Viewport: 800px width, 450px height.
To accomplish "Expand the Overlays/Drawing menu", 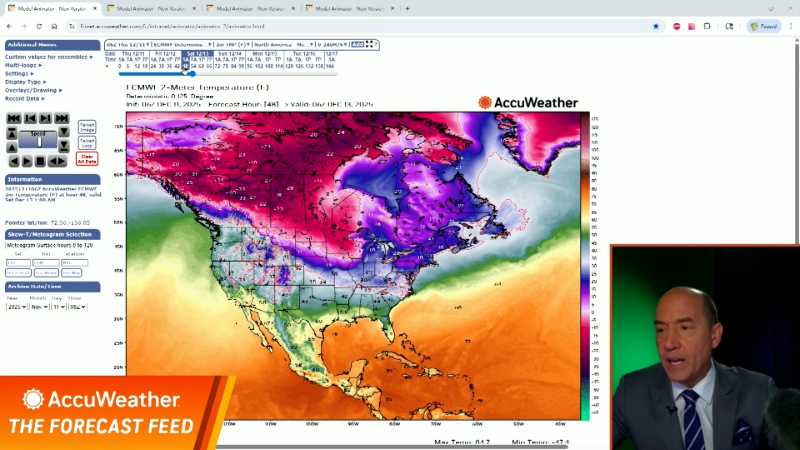I will click(33, 90).
